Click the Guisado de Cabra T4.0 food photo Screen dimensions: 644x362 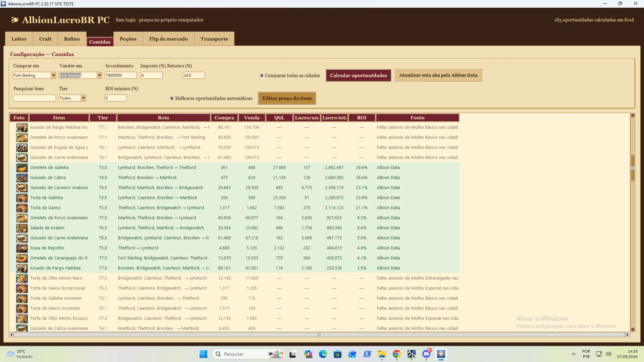pos(22,178)
